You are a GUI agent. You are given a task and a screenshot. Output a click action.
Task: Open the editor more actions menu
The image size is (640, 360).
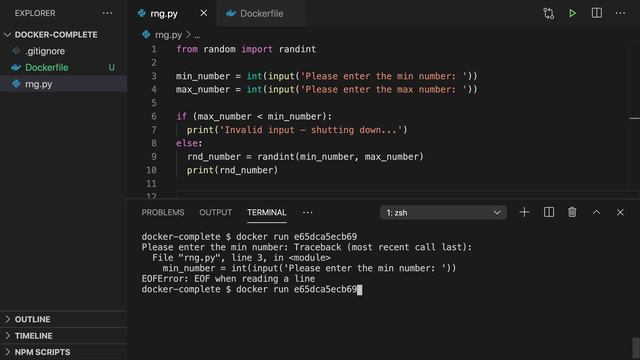click(x=620, y=13)
